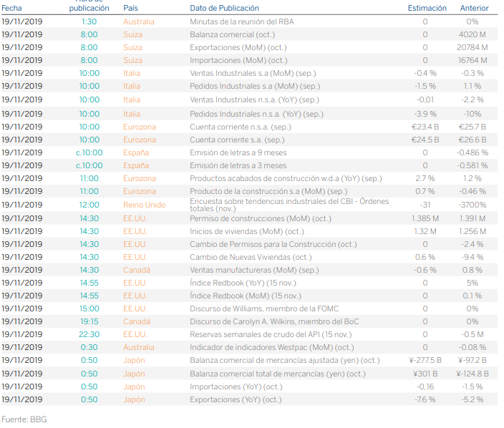Click the -3700% previous value
The image size is (504, 428).
(x=472, y=205)
